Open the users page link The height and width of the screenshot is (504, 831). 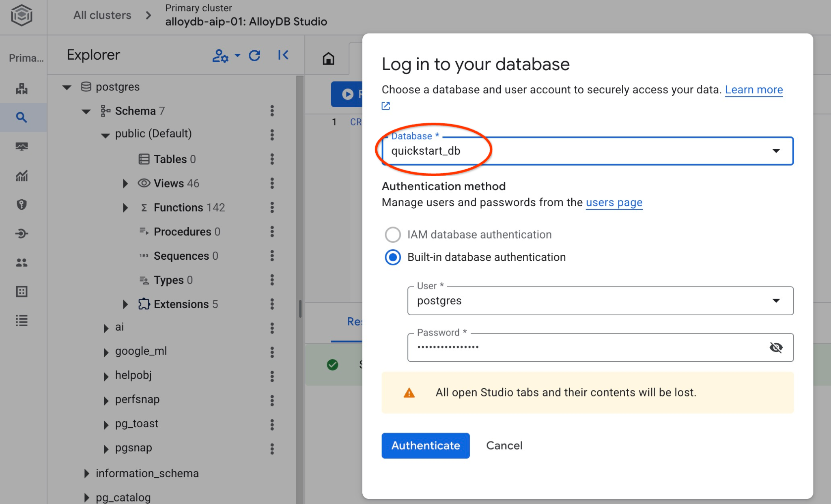click(x=614, y=202)
